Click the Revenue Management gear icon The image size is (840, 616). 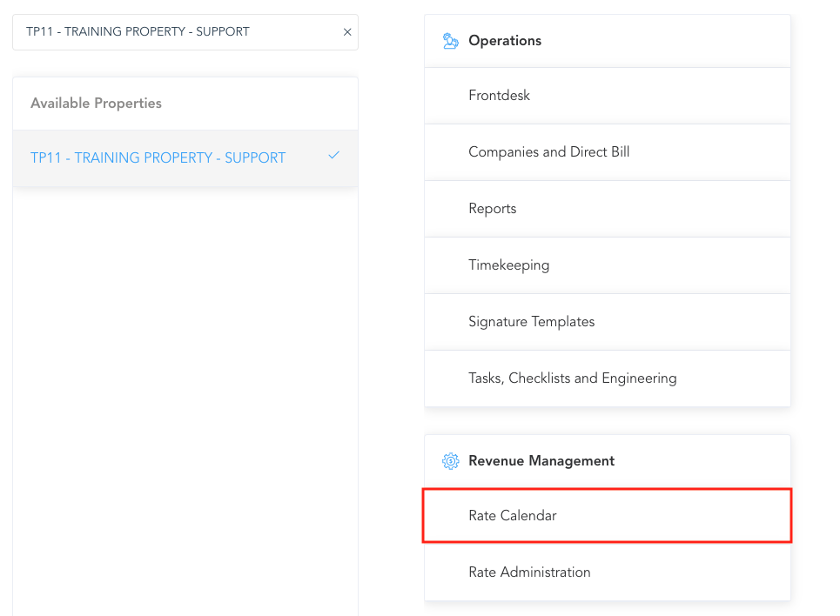pyautogui.click(x=450, y=461)
